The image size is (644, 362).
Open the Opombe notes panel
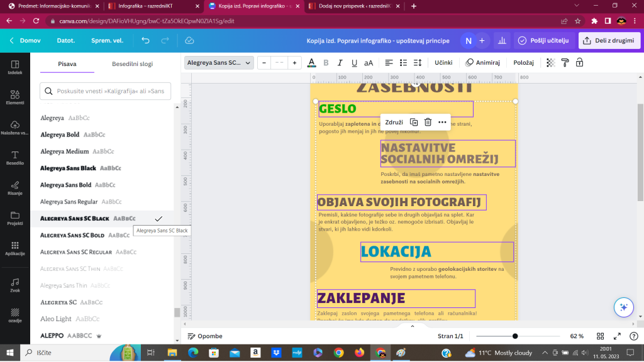(x=205, y=336)
